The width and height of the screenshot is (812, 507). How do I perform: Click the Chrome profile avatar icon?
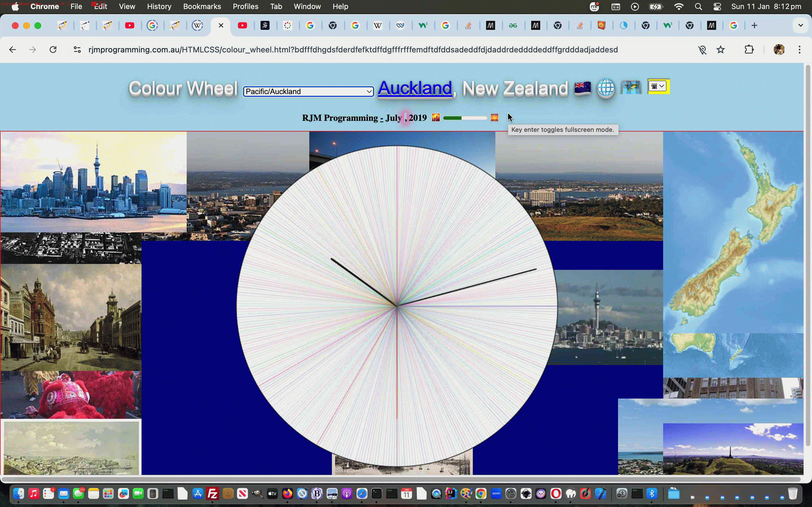779,50
